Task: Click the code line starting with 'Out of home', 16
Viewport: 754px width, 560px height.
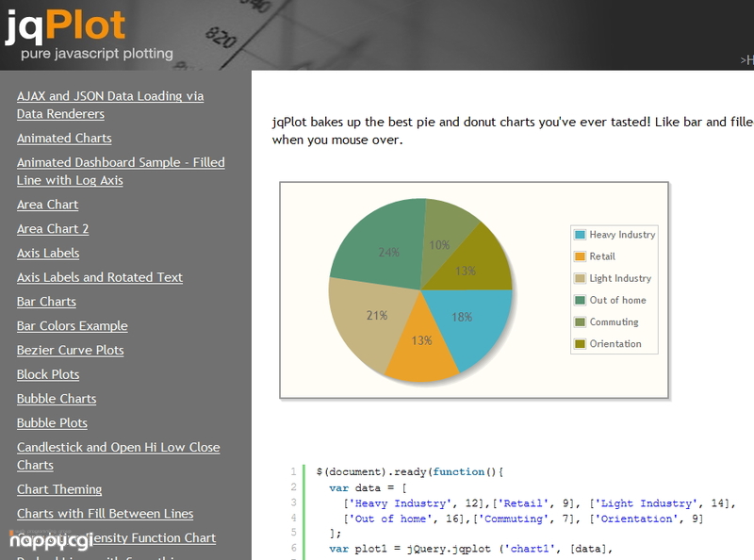Action: pyautogui.click(x=523, y=519)
